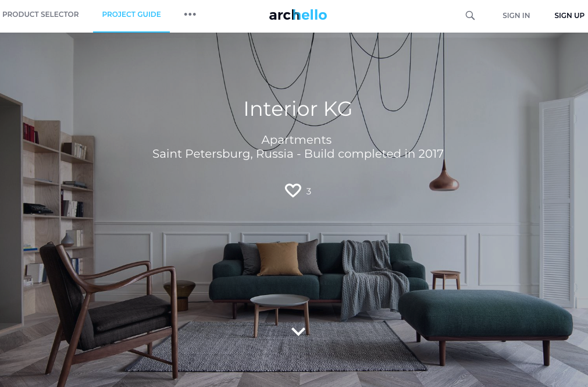
Task: Open the three-dots more menu
Action: tap(190, 15)
